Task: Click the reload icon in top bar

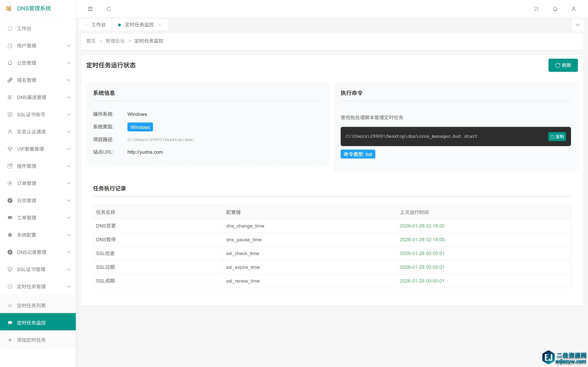Action: click(109, 9)
